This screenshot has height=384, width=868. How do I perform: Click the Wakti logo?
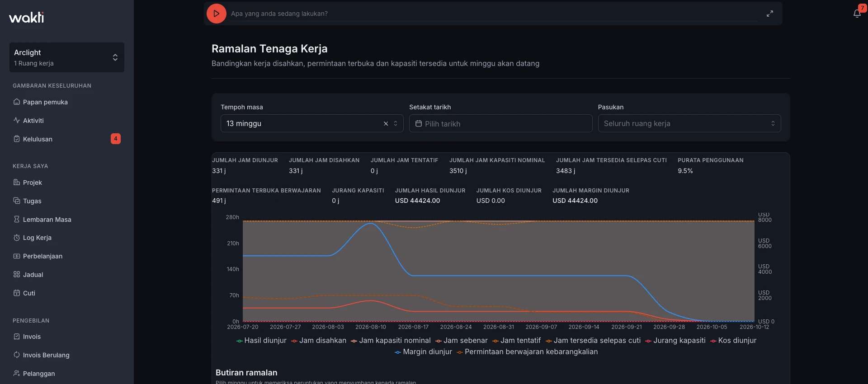[x=27, y=17]
